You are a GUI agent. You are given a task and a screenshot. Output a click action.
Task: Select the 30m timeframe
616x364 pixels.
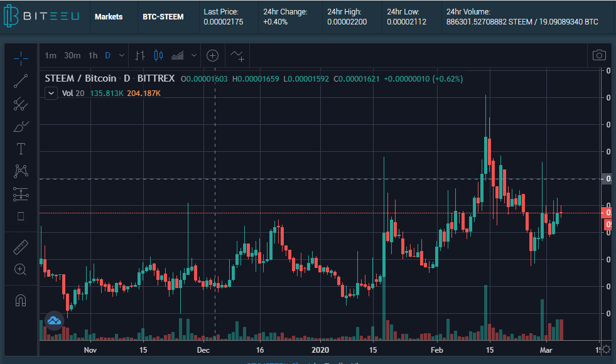click(72, 55)
